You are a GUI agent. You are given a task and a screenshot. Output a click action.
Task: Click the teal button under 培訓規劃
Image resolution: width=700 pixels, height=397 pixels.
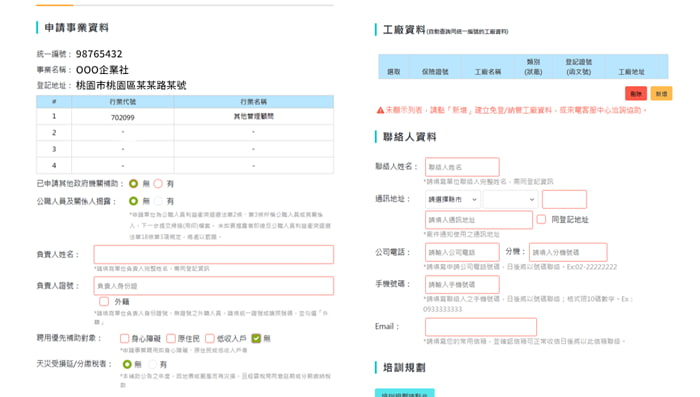404,393
